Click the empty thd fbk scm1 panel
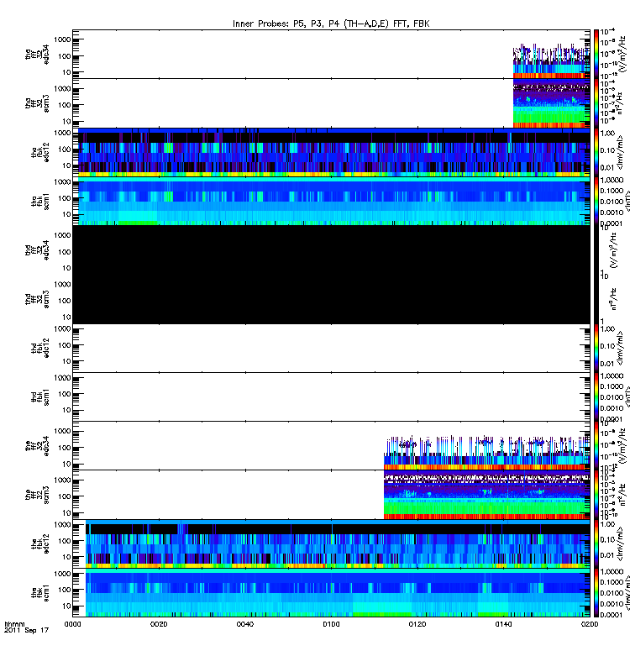 (x=331, y=396)
